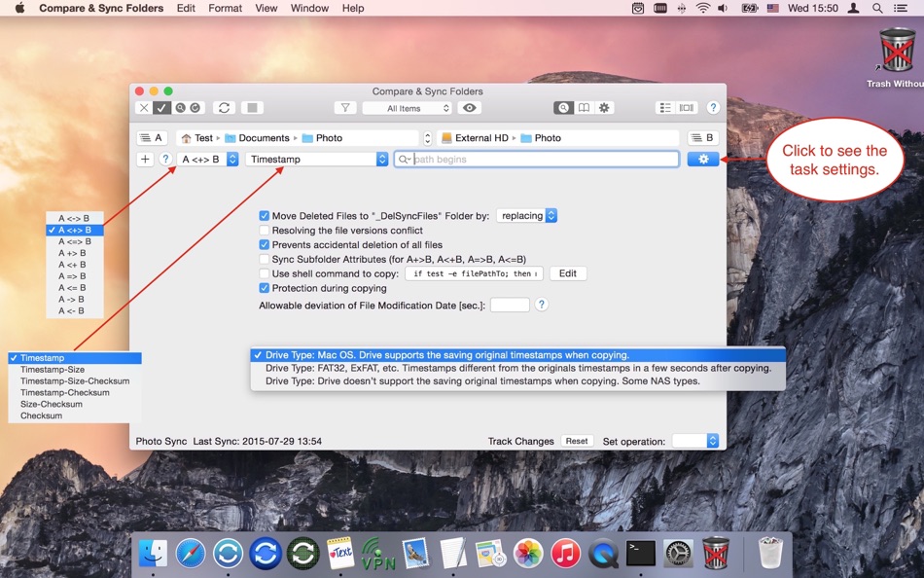Enable Use shell command to copy

pyautogui.click(x=264, y=273)
